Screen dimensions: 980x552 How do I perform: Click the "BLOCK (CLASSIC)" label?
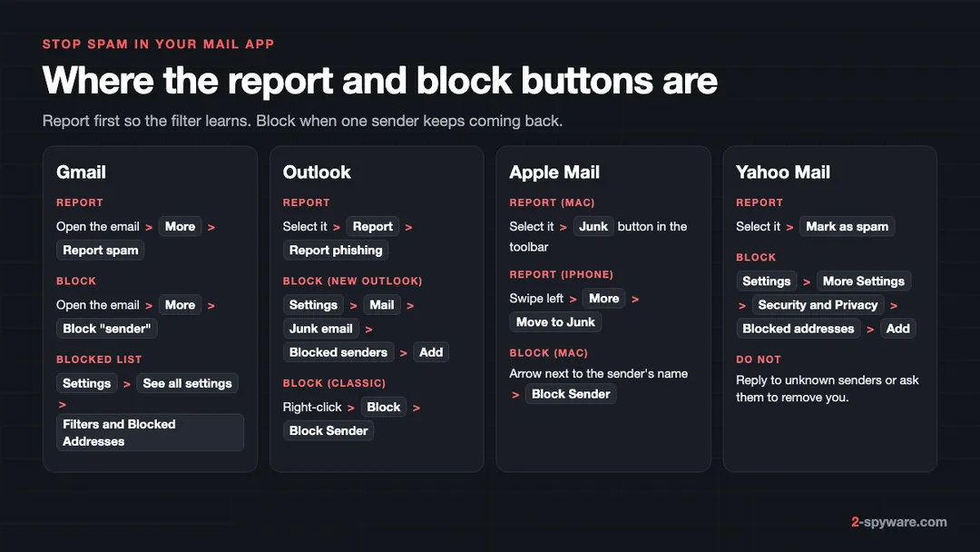[x=334, y=383]
